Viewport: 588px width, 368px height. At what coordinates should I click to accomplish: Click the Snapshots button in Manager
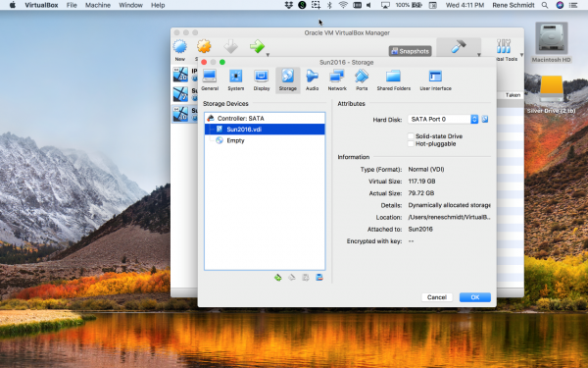(410, 51)
